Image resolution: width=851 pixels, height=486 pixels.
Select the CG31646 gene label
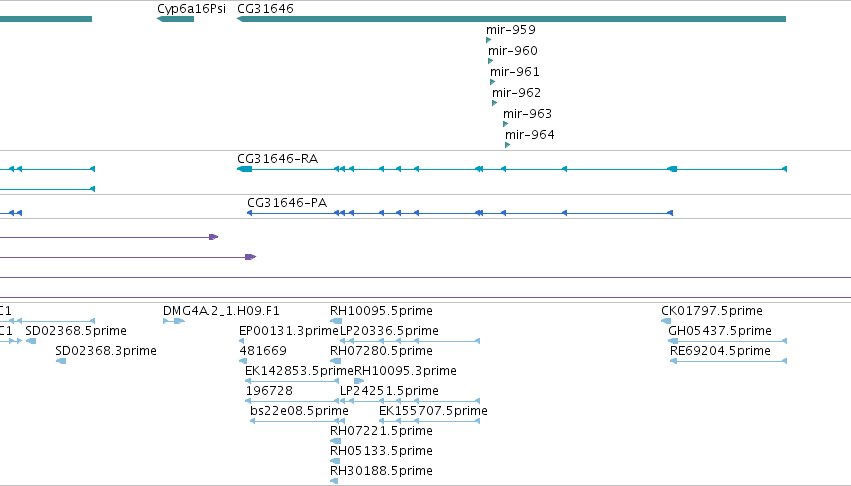pyautogui.click(x=265, y=9)
